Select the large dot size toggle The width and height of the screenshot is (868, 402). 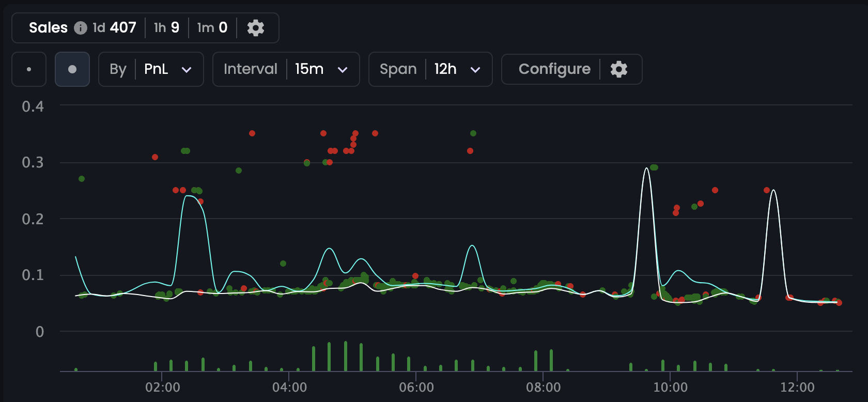(x=72, y=69)
